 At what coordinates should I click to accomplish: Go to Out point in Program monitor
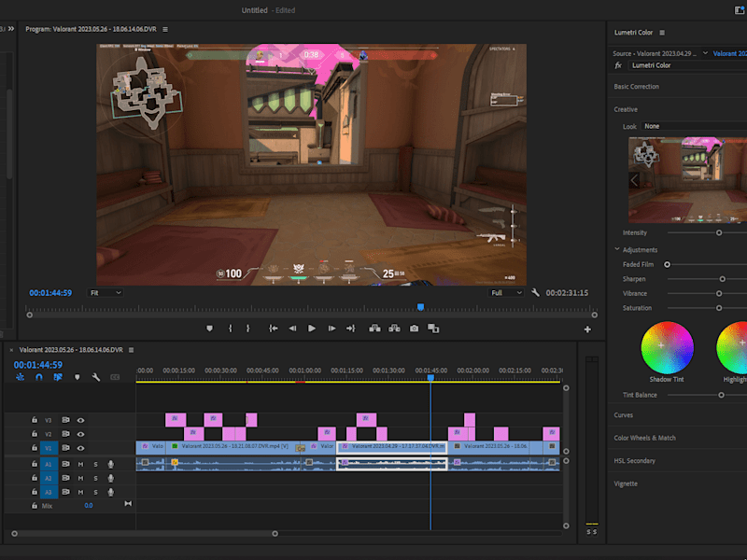(x=351, y=329)
